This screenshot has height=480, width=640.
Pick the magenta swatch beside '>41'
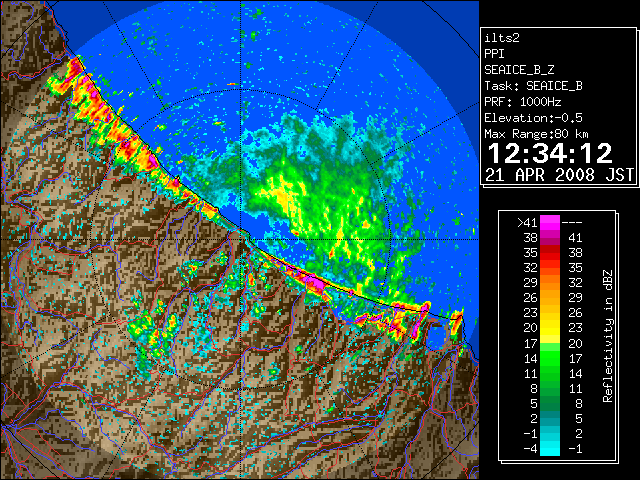click(x=550, y=223)
